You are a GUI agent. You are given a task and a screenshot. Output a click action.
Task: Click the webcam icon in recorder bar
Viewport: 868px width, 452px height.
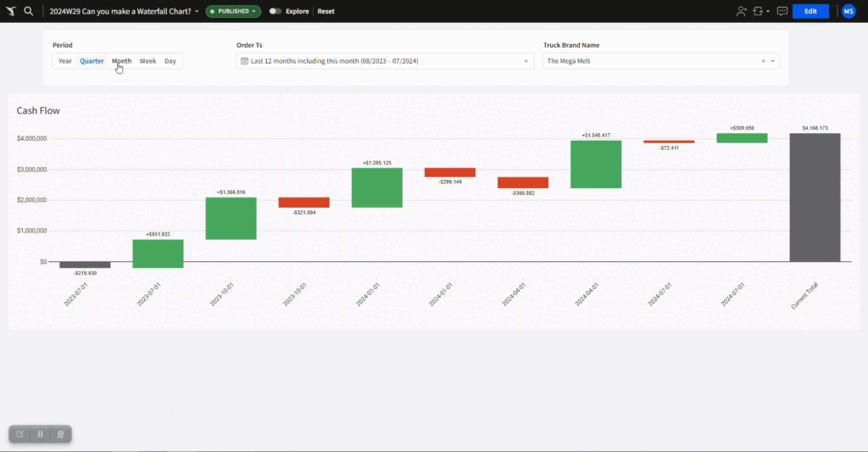coord(60,434)
